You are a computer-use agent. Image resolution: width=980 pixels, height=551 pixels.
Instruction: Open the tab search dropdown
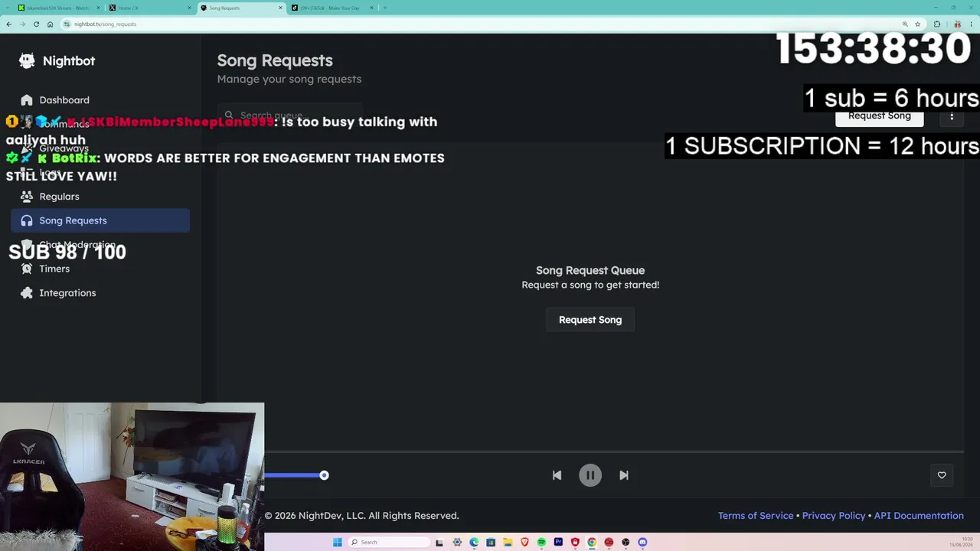tap(7, 8)
